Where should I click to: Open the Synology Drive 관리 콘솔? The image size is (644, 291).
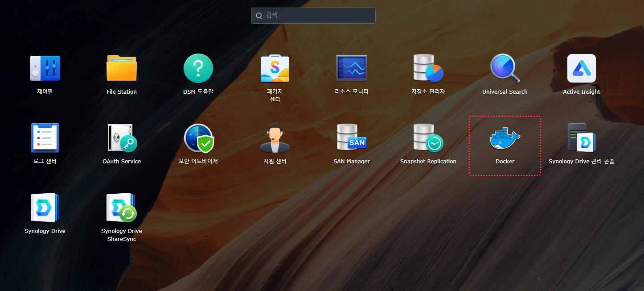coord(581,137)
